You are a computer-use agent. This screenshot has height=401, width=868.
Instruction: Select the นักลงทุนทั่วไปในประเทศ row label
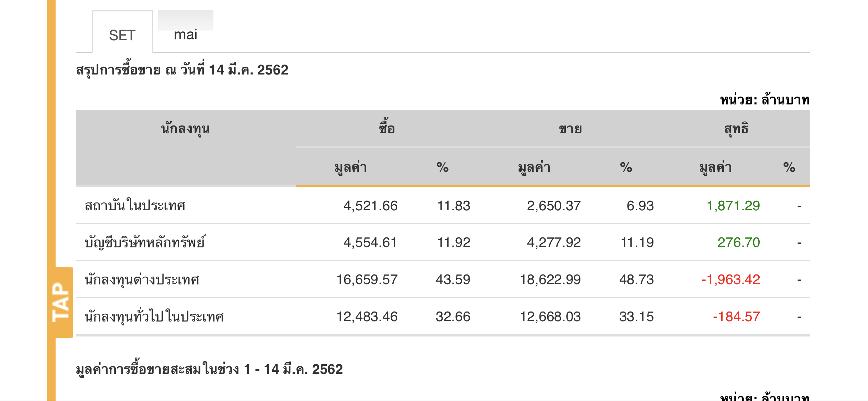154,317
